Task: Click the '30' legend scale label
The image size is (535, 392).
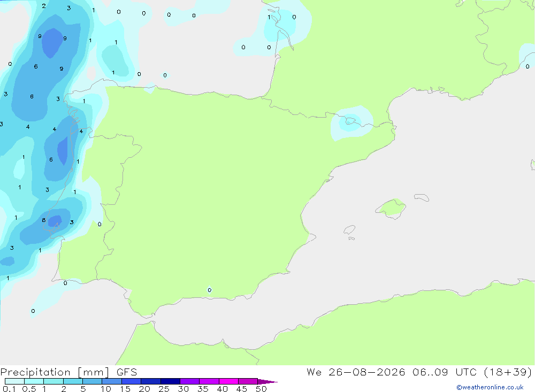Action: point(183,389)
